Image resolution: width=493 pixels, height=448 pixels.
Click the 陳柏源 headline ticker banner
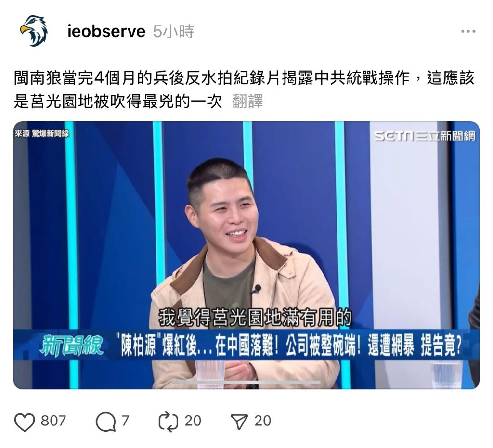coord(246,345)
